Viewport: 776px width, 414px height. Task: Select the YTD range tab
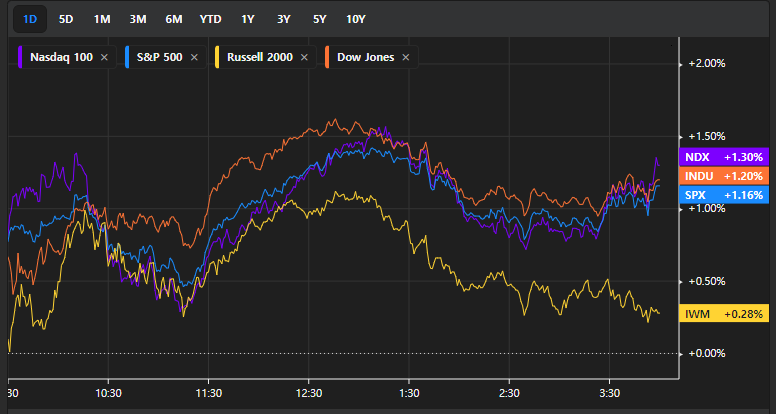coord(211,19)
